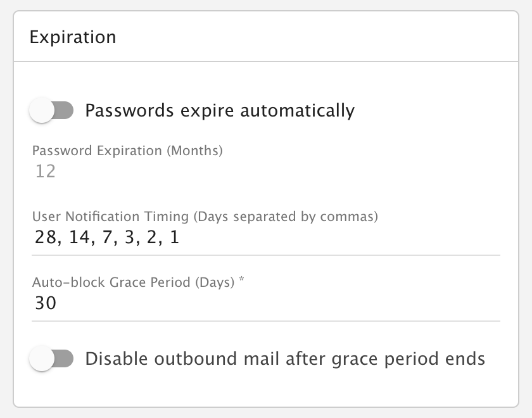This screenshot has width=532, height=418.
Task: Enable the "Passwords expire automatically" toggle switch
Action: 52,111
